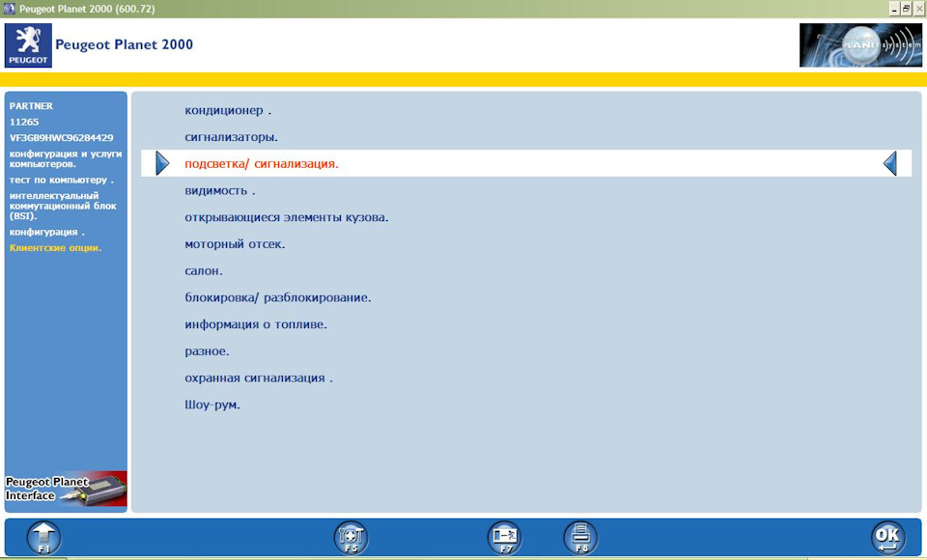Go to 'конфигурация и услуги компьютеров' breadcrumb

click(x=66, y=158)
